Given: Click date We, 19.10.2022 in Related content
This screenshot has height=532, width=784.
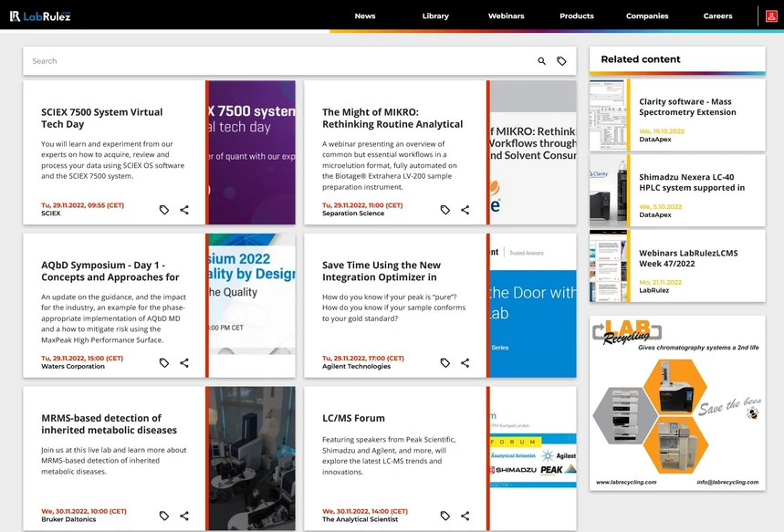Looking at the screenshot, I should [x=662, y=131].
